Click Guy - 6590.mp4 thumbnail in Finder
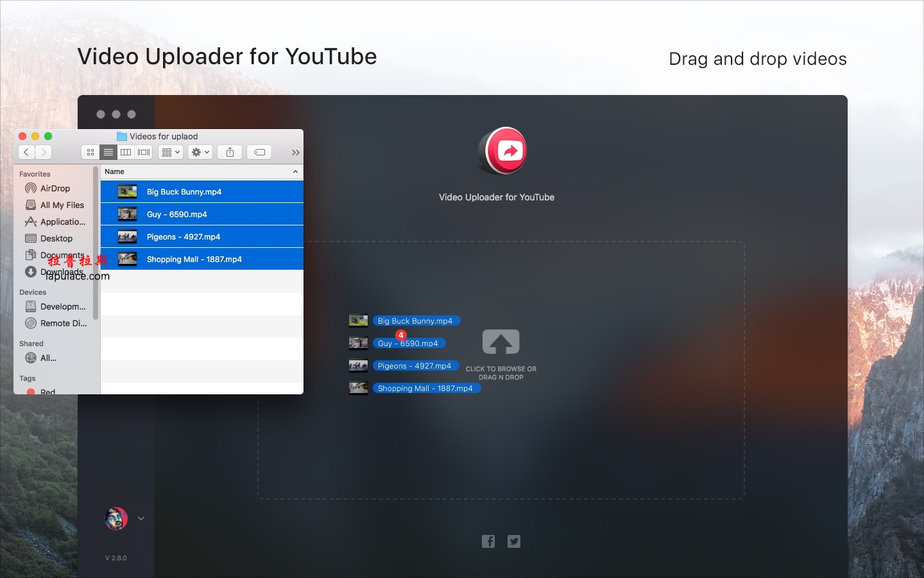The width and height of the screenshot is (924, 578). [x=127, y=214]
